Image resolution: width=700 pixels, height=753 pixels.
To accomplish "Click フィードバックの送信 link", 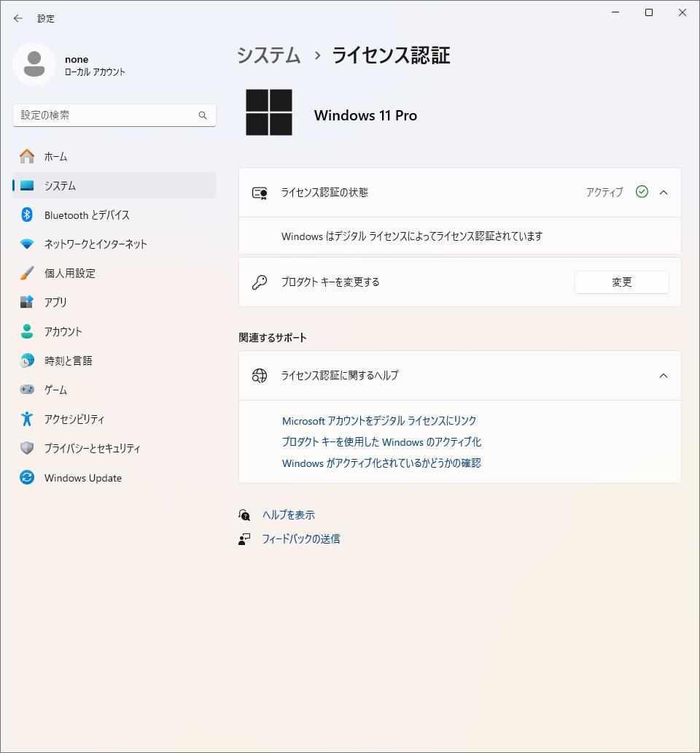I will coord(301,539).
